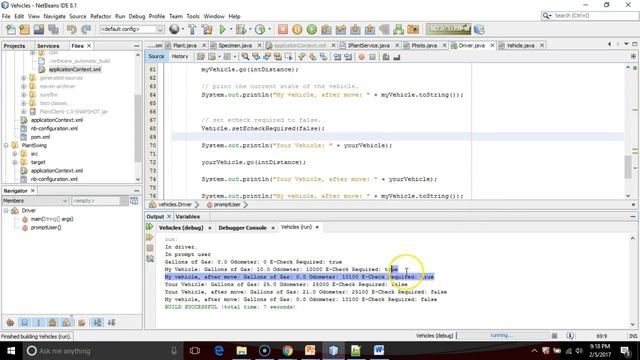
Task: Open the default config combo box
Action: [x=131, y=29]
